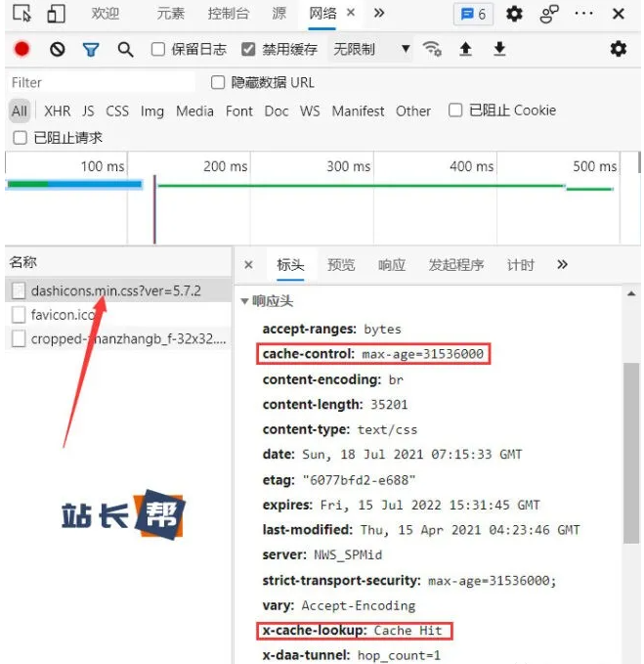
Task: Select cropped-zhanzhangb_f-32x32 request row
Action: pyautogui.click(x=118, y=338)
